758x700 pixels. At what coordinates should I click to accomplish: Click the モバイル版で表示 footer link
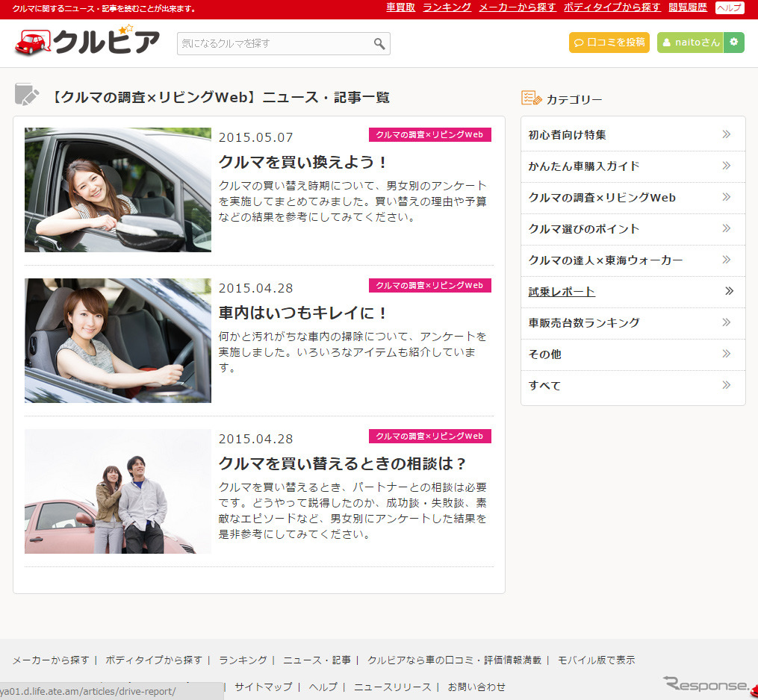point(598,660)
